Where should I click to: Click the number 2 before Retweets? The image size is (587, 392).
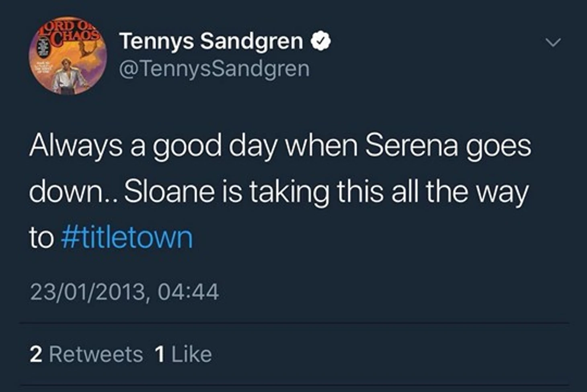pos(36,354)
